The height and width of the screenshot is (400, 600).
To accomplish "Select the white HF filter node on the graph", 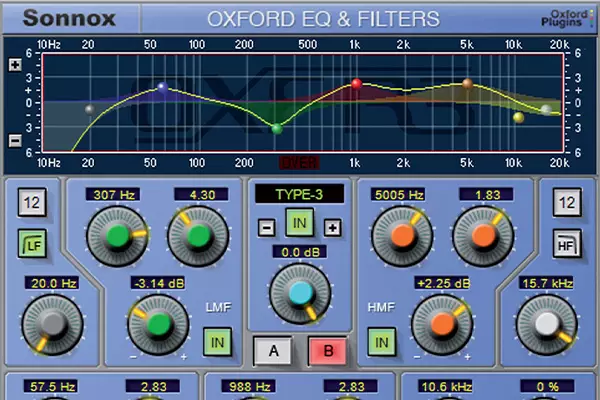I will 546,110.
